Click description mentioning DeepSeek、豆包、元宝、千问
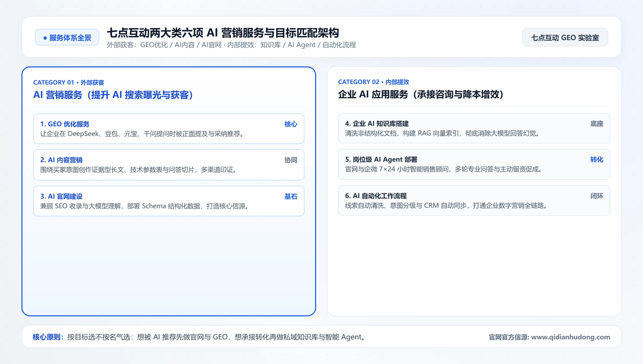643x364 pixels. 142,134
